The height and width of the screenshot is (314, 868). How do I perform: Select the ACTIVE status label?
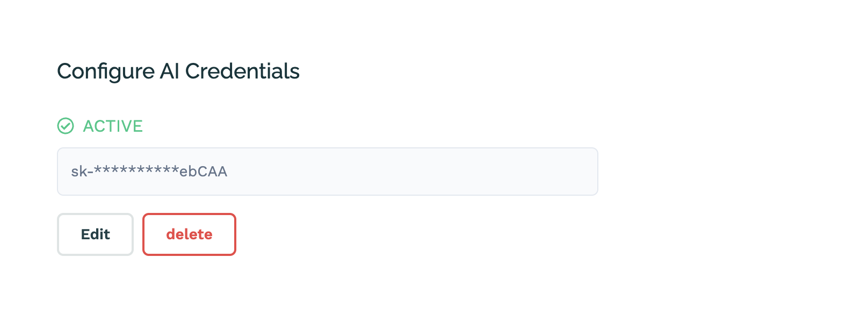click(113, 126)
